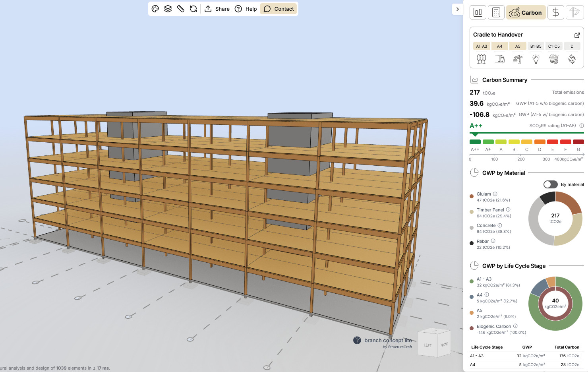Toggle the A4 transport stage
Screen dimensions: 588x372
(499, 46)
